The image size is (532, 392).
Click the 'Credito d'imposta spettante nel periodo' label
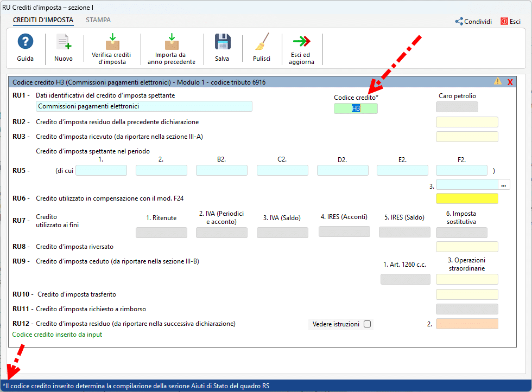pyautogui.click(x=93, y=151)
